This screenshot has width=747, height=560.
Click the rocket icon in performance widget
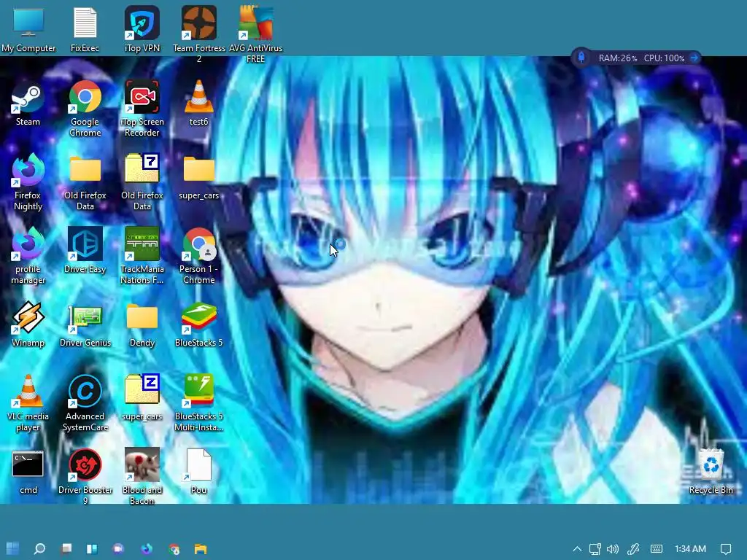[581, 58]
